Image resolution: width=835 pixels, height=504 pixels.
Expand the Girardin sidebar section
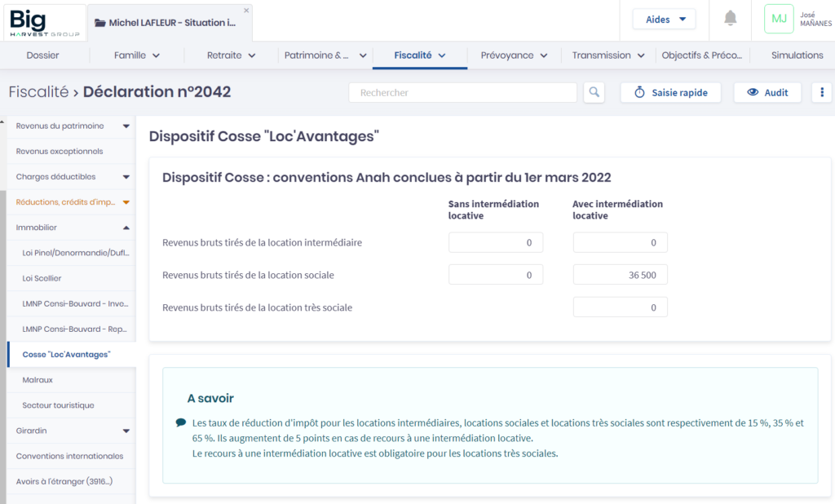pyautogui.click(x=126, y=431)
